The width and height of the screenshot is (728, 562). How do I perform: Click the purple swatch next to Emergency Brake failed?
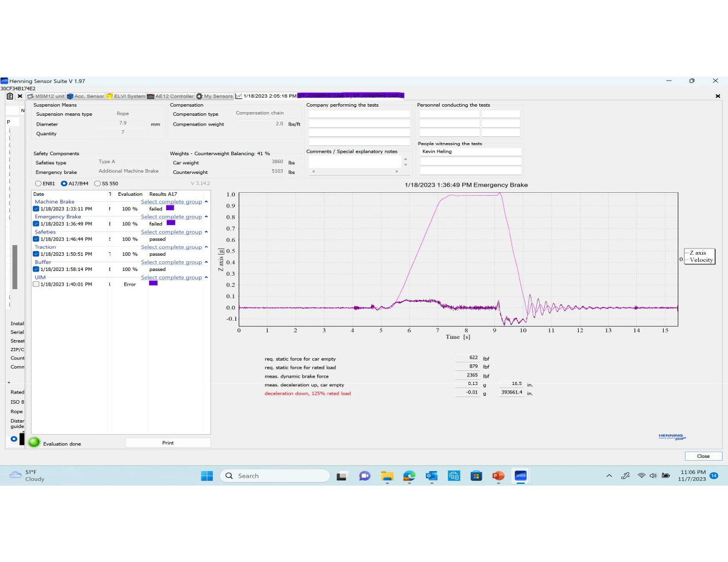[170, 223]
